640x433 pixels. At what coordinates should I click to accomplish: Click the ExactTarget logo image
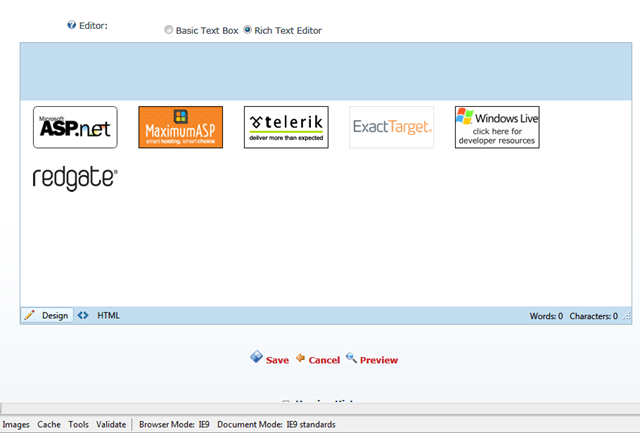(391, 127)
